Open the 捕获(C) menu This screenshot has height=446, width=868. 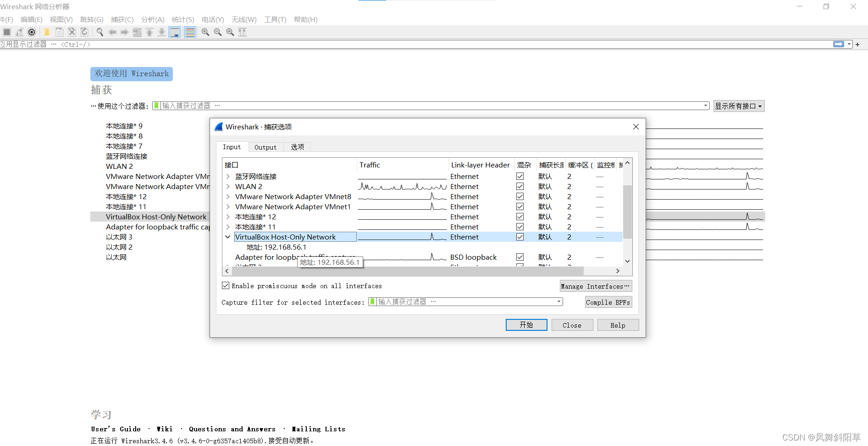pyautogui.click(x=122, y=20)
